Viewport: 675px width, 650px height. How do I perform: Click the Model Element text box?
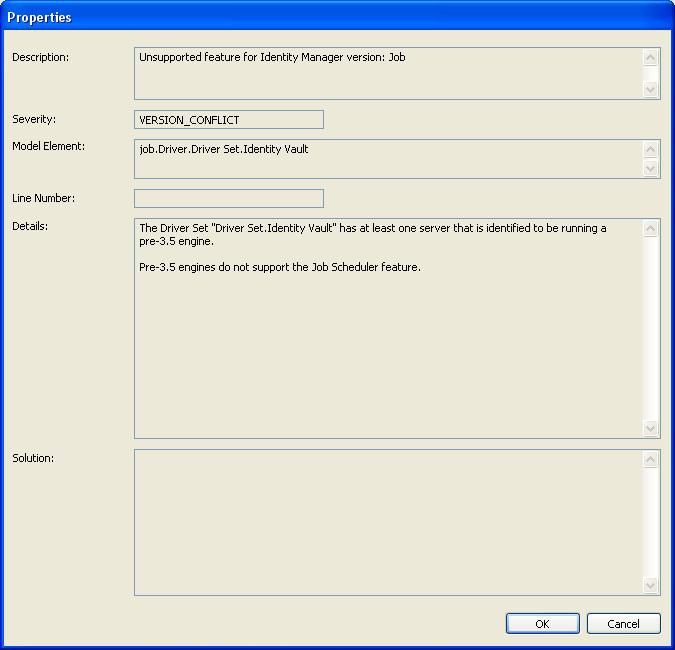click(x=397, y=158)
